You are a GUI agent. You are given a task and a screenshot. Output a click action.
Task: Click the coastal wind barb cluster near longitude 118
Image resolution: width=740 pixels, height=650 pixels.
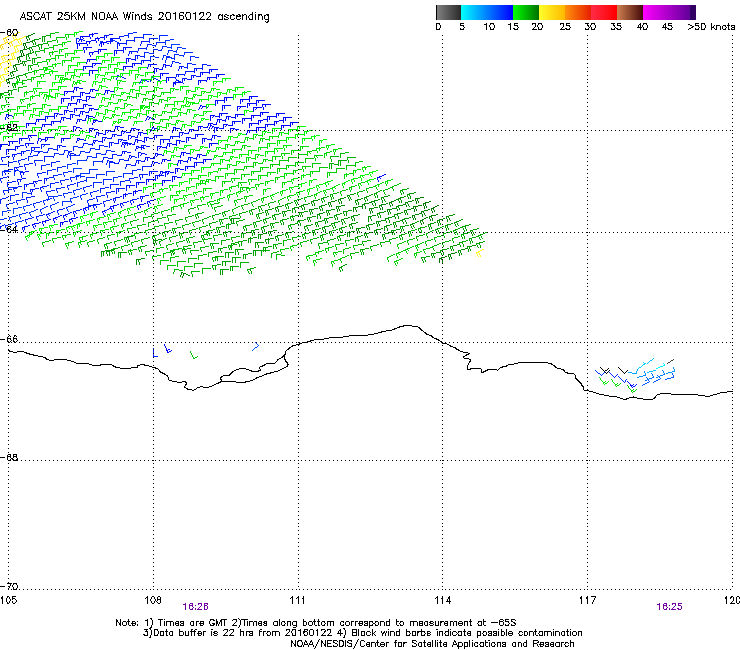(x=635, y=376)
